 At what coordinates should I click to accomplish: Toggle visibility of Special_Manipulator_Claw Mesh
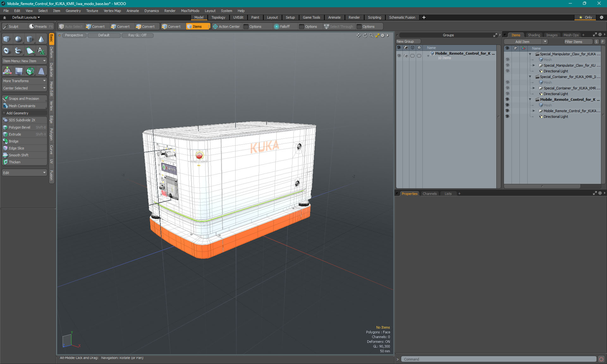(507, 60)
